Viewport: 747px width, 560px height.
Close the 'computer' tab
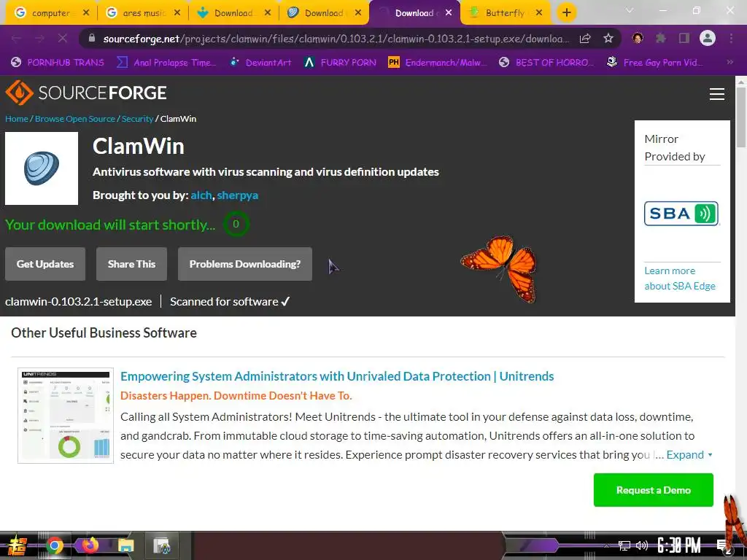(86, 13)
